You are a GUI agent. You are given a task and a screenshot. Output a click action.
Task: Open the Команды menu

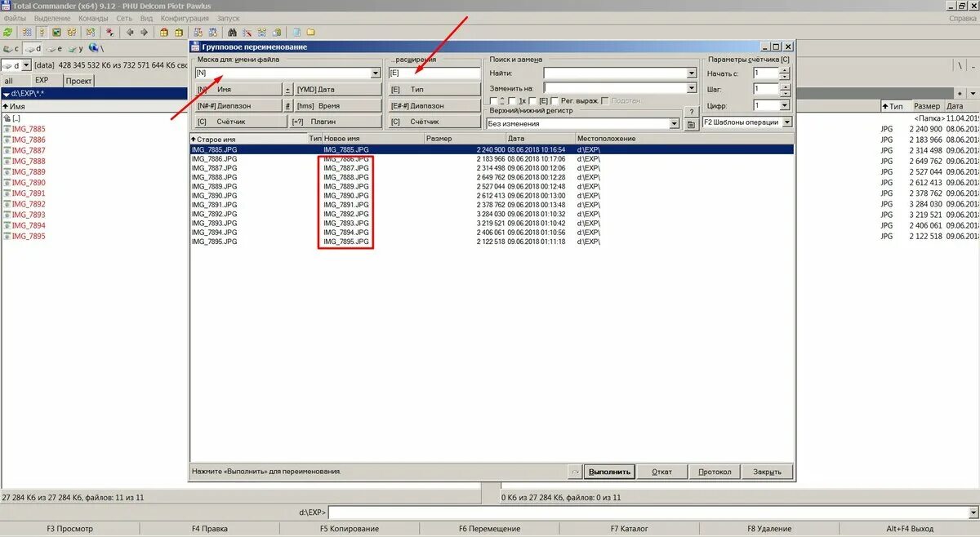coord(94,18)
